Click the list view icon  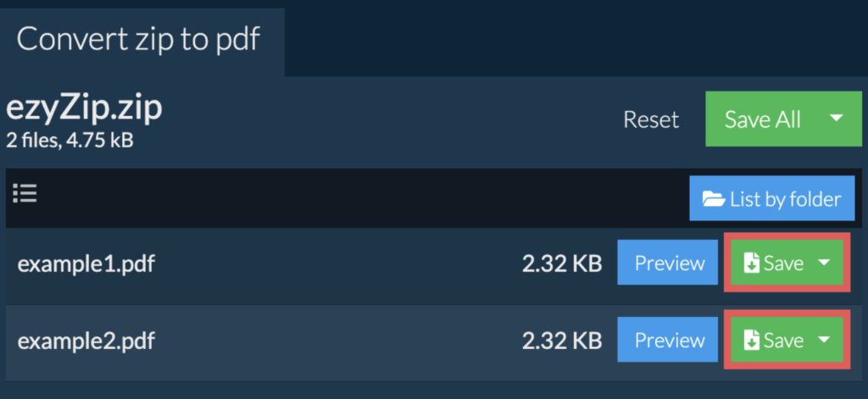(x=25, y=194)
